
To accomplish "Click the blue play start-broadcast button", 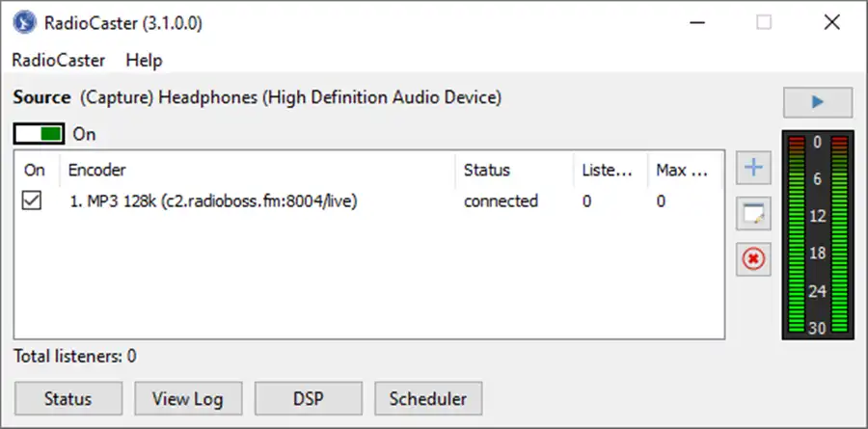I will coord(817,102).
